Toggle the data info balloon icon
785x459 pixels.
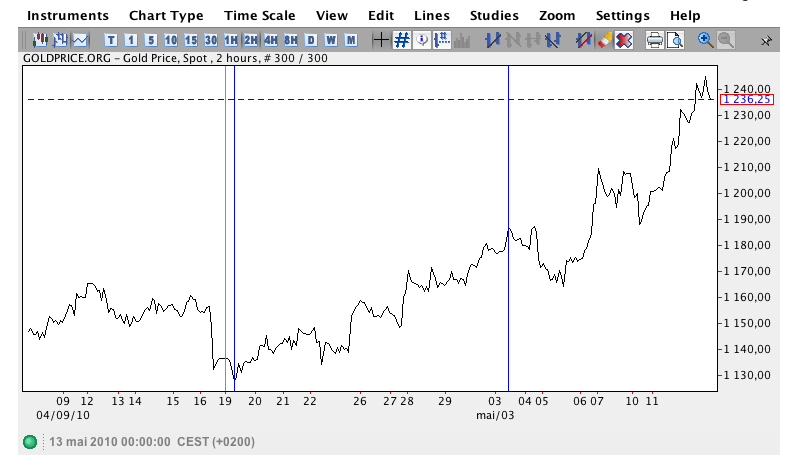[421, 40]
